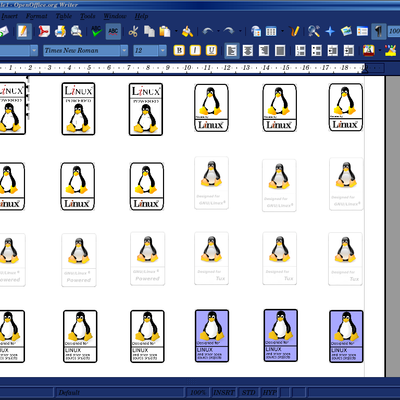The image size is (400, 400).
Task: Open the Undo history dropdown arrow
Action: [218, 32]
